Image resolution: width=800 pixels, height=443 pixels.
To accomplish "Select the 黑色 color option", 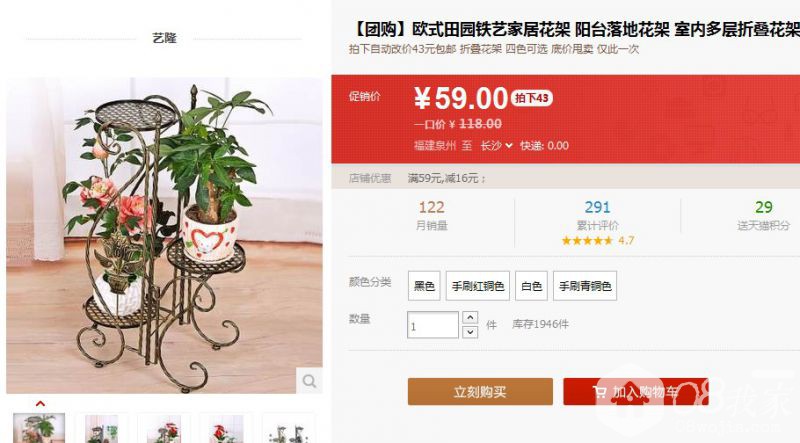I will click(x=424, y=286).
